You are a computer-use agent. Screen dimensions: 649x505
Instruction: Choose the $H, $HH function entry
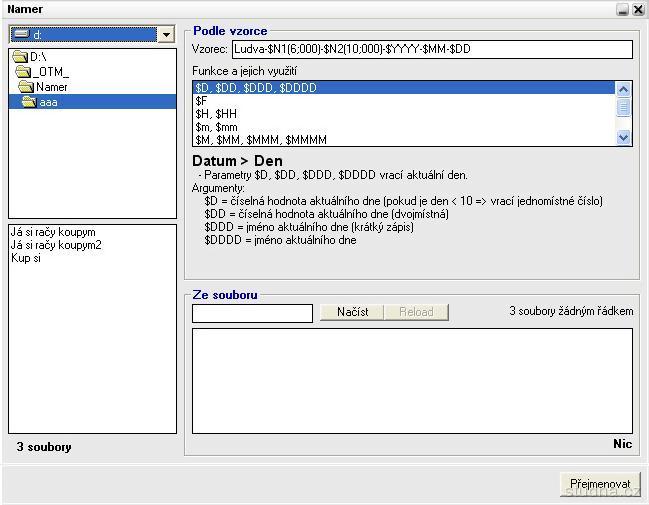click(216, 114)
